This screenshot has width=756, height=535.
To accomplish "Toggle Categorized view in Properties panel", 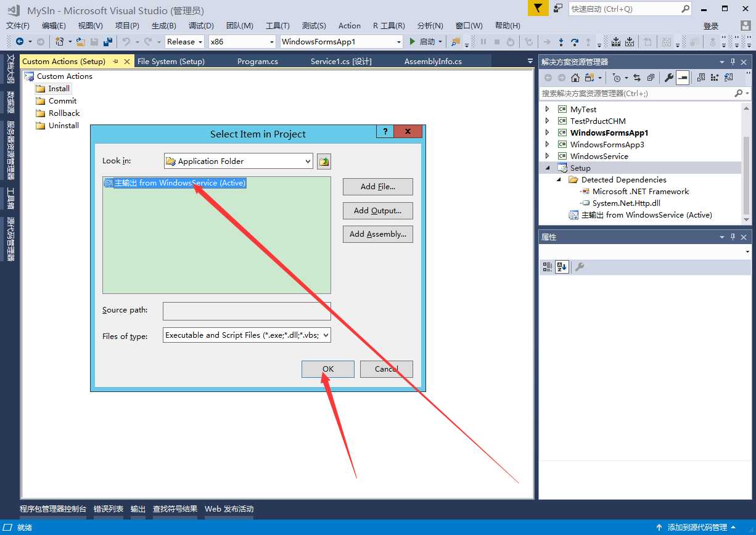I will click(547, 267).
